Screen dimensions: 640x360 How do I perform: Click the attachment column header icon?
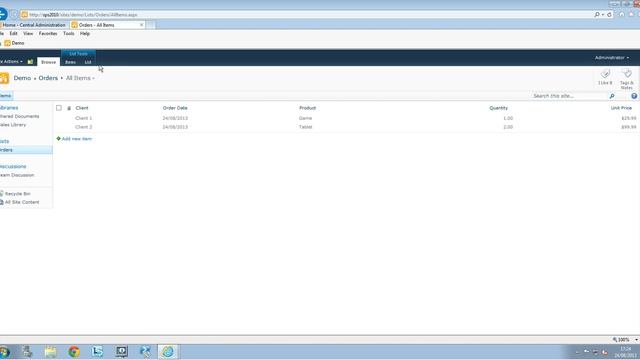coord(69,108)
